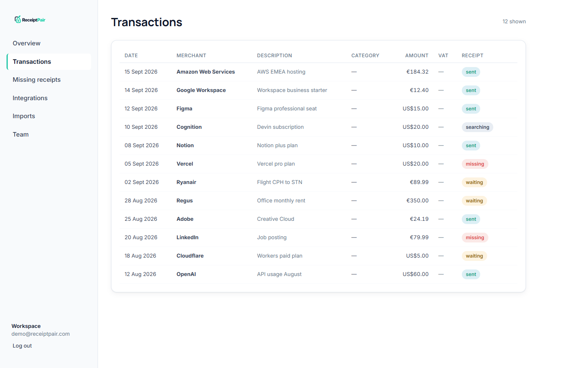The height and width of the screenshot is (368, 588).
Task: Select the Notion merchant entry
Action: click(x=185, y=146)
